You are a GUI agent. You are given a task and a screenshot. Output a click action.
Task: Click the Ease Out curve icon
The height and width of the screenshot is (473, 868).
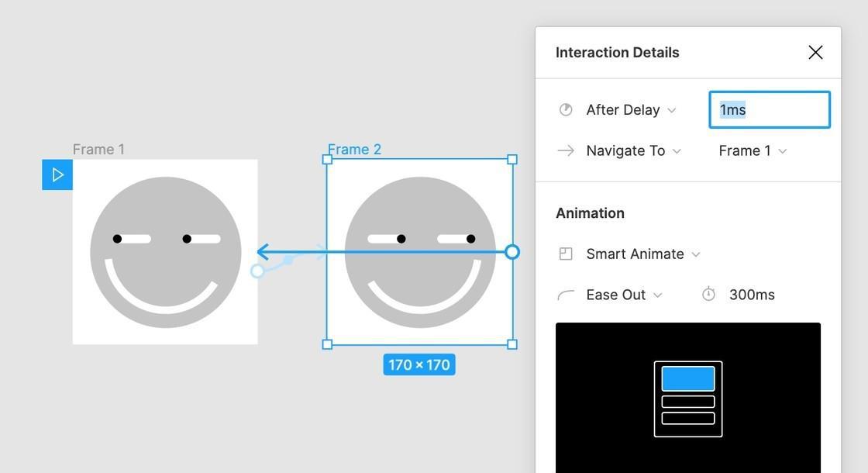click(566, 295)
